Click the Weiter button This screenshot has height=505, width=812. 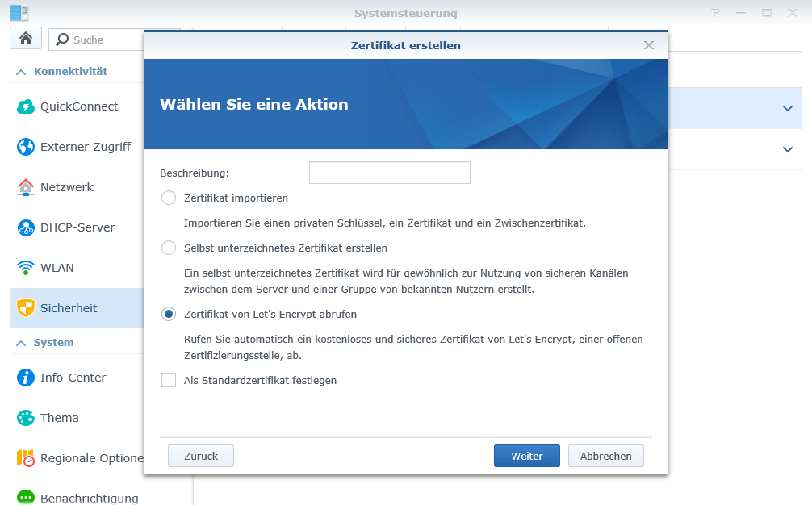(x=526, y=456)
